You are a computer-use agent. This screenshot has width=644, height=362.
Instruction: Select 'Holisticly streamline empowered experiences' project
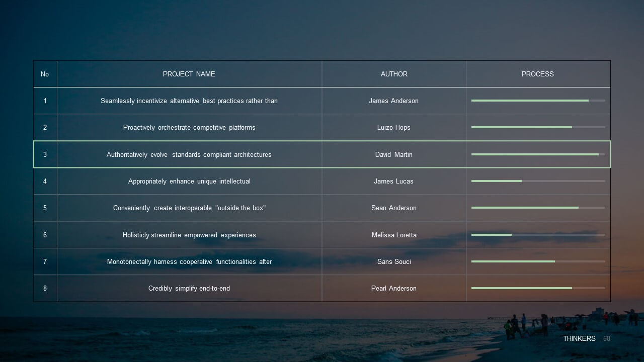pyautogui.click(x=189, y=235)
